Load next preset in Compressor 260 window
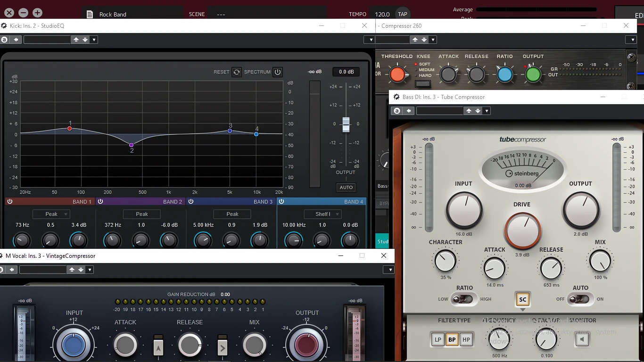The height and width of the screenshot is (362, 644). (x=424, y=40)
